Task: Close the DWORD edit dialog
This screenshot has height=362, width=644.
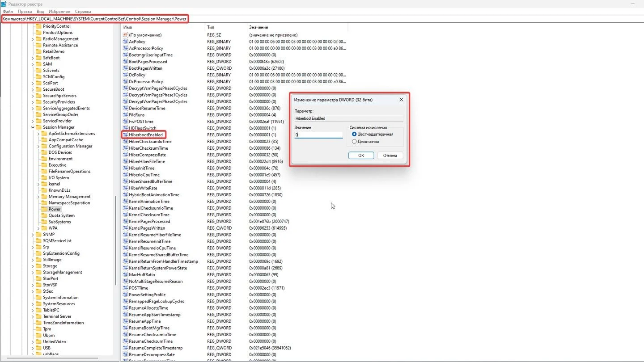Action: click(x=401, y=100)
